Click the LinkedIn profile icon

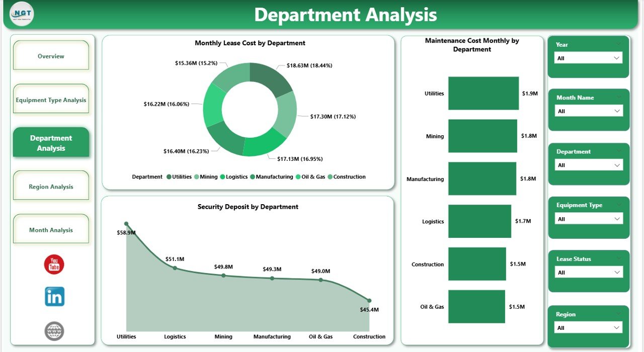54,297
